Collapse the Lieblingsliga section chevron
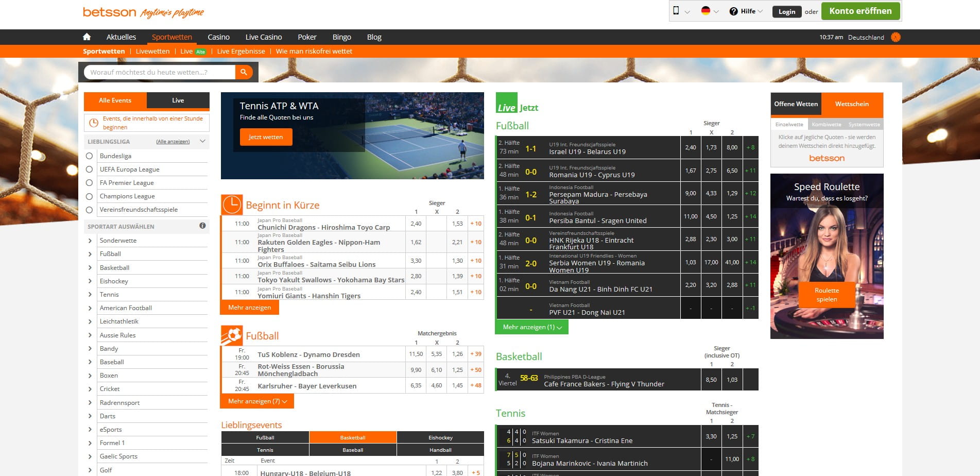Image resolution: width=980 pixels, height=476 pixels. tap(202, 141)
